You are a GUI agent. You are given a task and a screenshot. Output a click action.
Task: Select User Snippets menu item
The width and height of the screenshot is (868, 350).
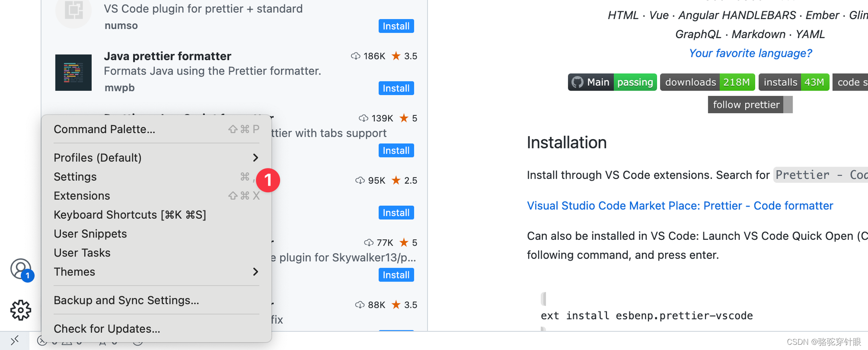coord(156,234)
